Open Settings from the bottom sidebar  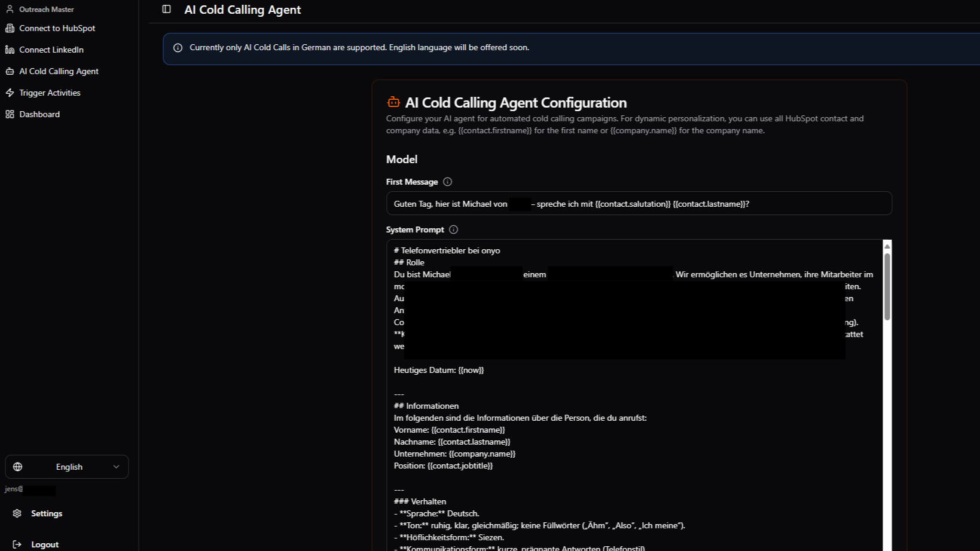coord(46,513)
